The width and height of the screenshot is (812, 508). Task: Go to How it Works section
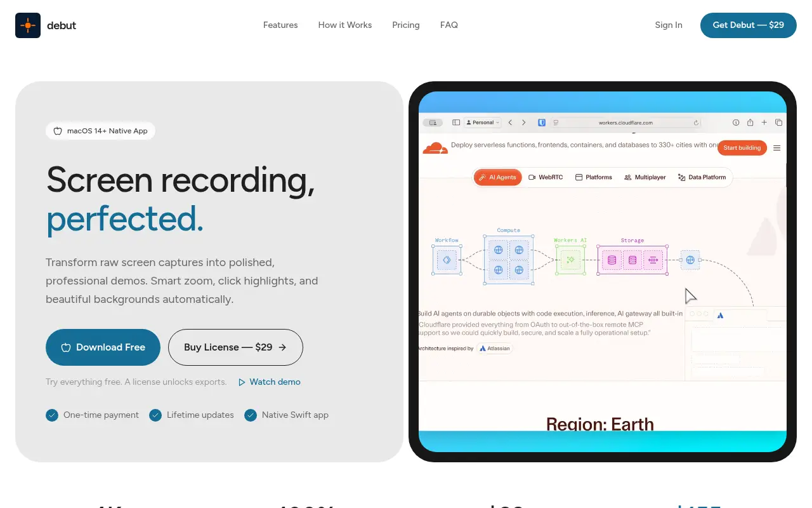345,25
